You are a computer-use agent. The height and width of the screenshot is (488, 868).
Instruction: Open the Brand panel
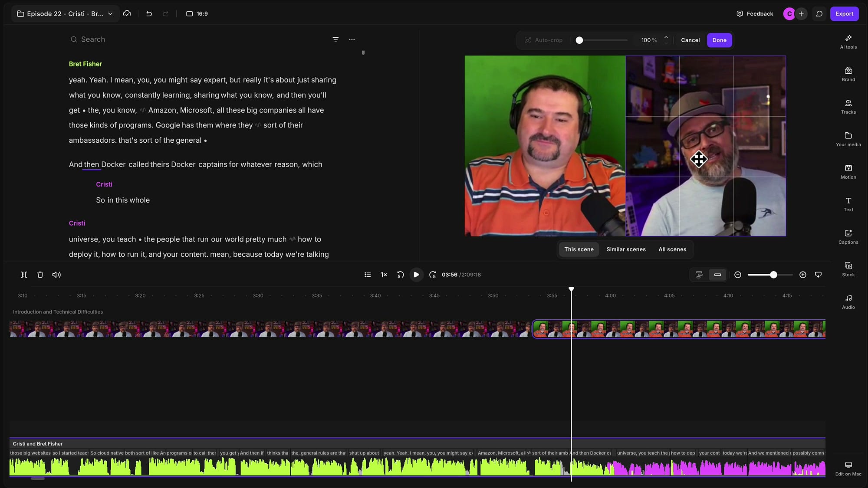pos(848,74)
